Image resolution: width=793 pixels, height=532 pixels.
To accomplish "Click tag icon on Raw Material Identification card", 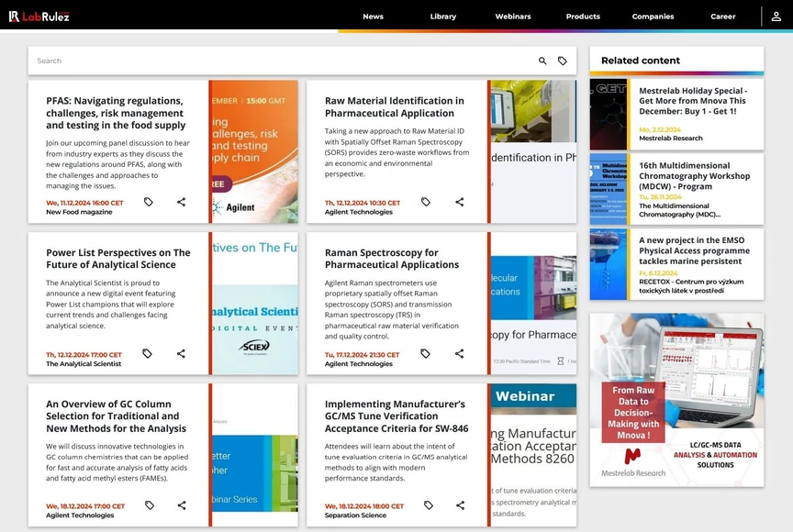I will tap(426, 202).
